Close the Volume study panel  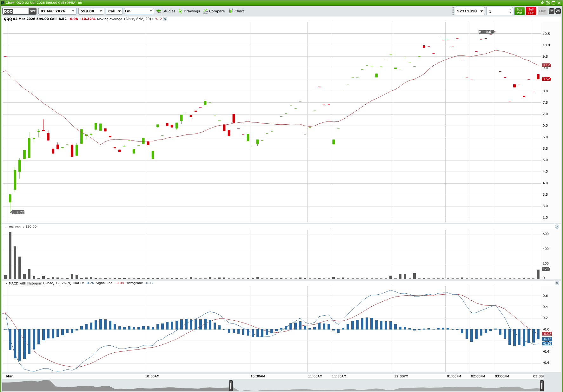[x=557, y=226]
